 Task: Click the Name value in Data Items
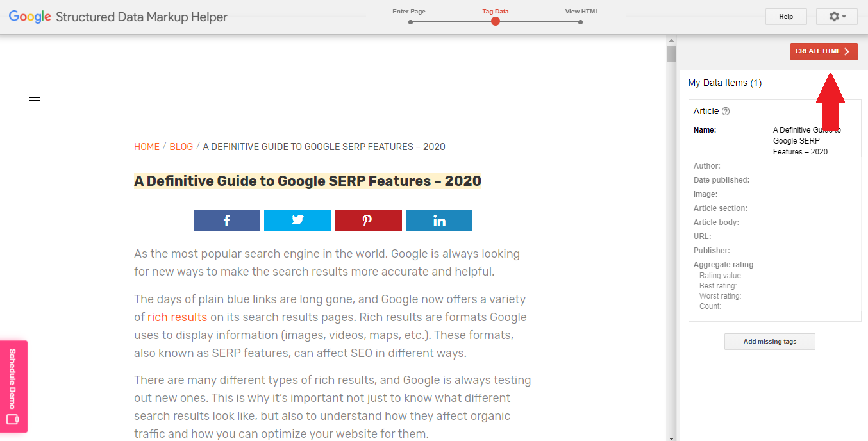(807, 141)
